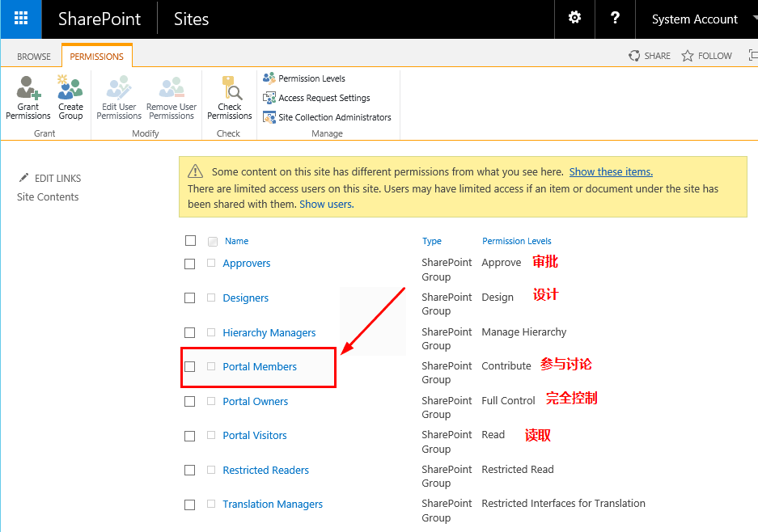Select the PERMISSIONS ribbon tab
The width and height of the screenshot is (758, 532).
coord(97,57)
